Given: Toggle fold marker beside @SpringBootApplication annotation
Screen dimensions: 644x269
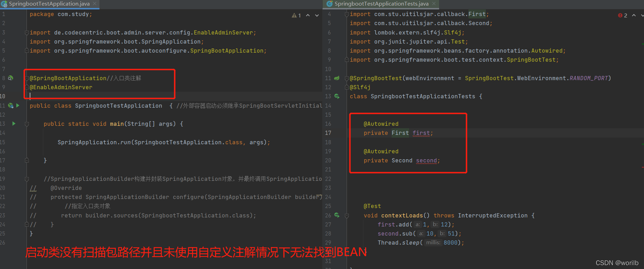Looking at the screenshot, I should pyautogui.click(x=27, y=78).
